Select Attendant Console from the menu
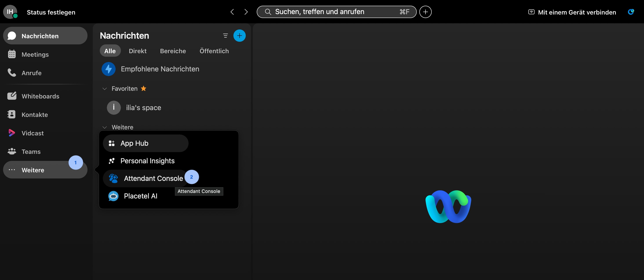This screenshot has height=280, width=644. 153,178
